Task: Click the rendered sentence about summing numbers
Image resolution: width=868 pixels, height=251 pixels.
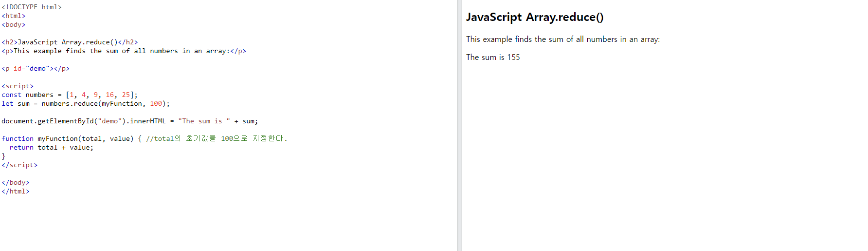Action: click(x=563, y=39)
